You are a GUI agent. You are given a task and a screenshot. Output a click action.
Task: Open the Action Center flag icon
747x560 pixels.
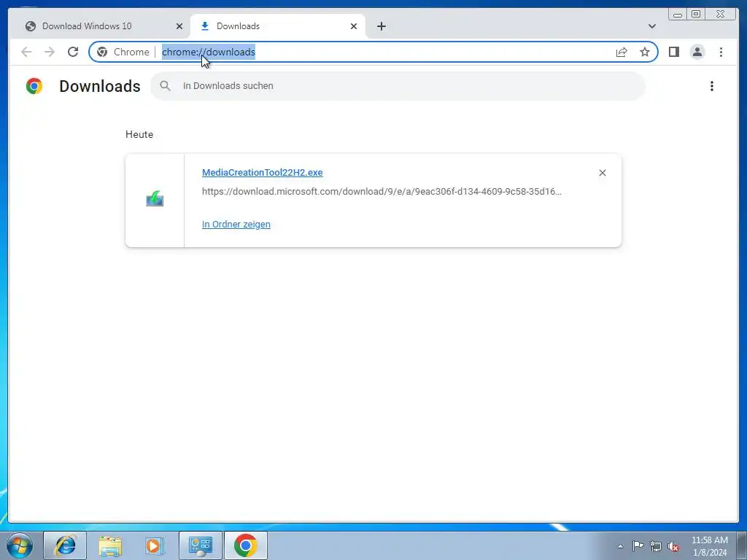coord(638,545)
